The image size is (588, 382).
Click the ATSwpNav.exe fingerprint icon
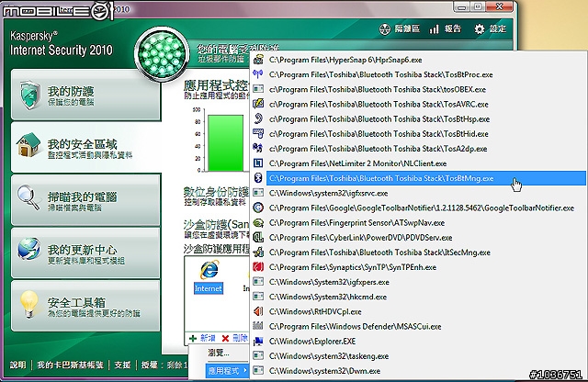click(x=258, y=222)
